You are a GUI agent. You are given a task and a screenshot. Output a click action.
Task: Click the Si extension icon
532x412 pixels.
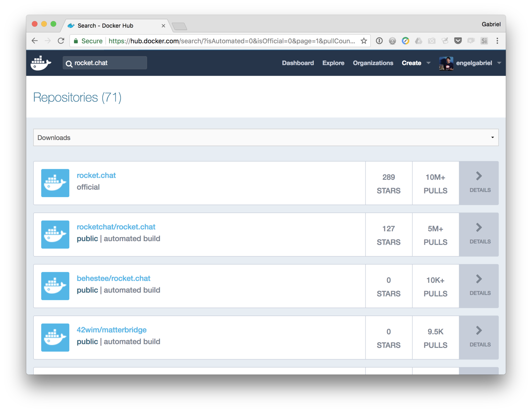tap(484, 41)
